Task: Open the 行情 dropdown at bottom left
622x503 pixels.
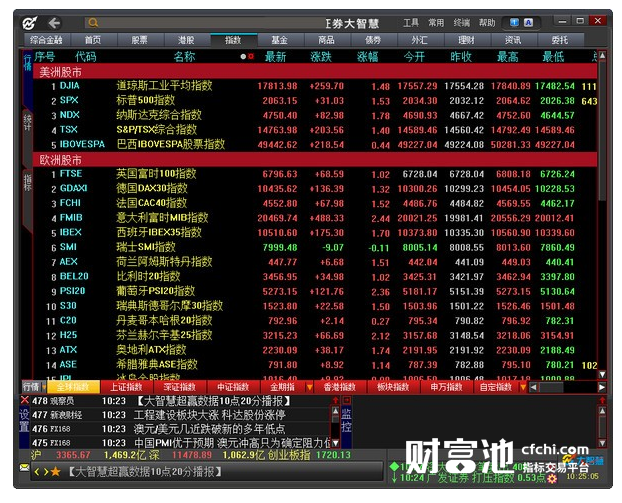Action: click(34, 387)
